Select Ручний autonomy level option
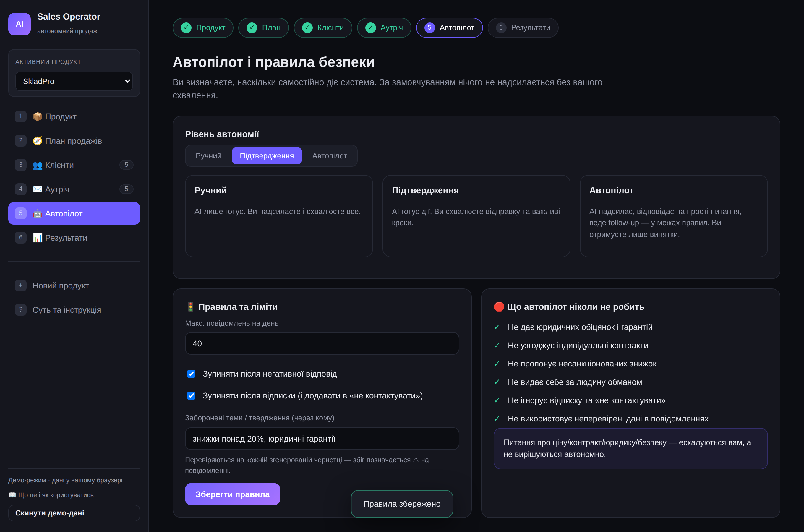This screenshot has width=804, height=532. coord(208,156)
